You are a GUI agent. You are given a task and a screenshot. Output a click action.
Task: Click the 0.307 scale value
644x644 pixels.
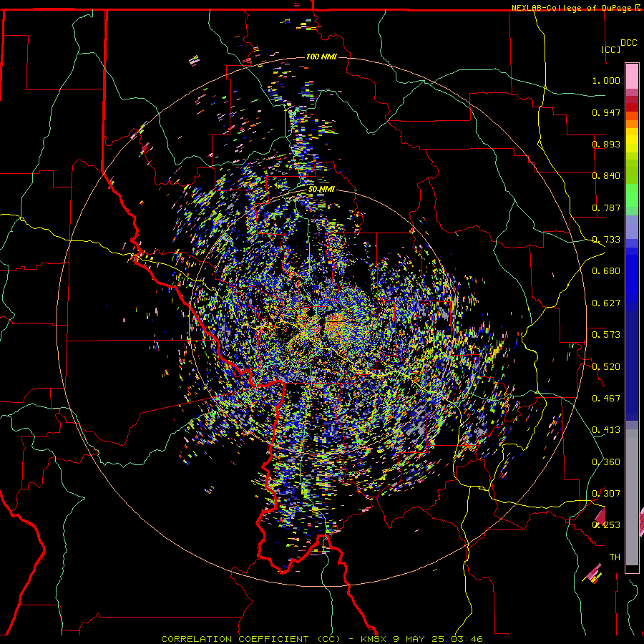pyautogui.click(x=606, y=494)
